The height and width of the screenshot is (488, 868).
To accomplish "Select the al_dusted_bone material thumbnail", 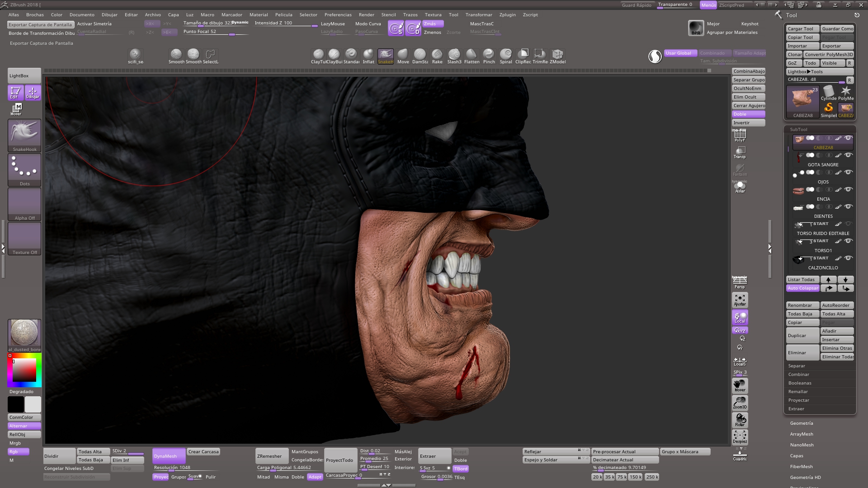I will 24,335.
